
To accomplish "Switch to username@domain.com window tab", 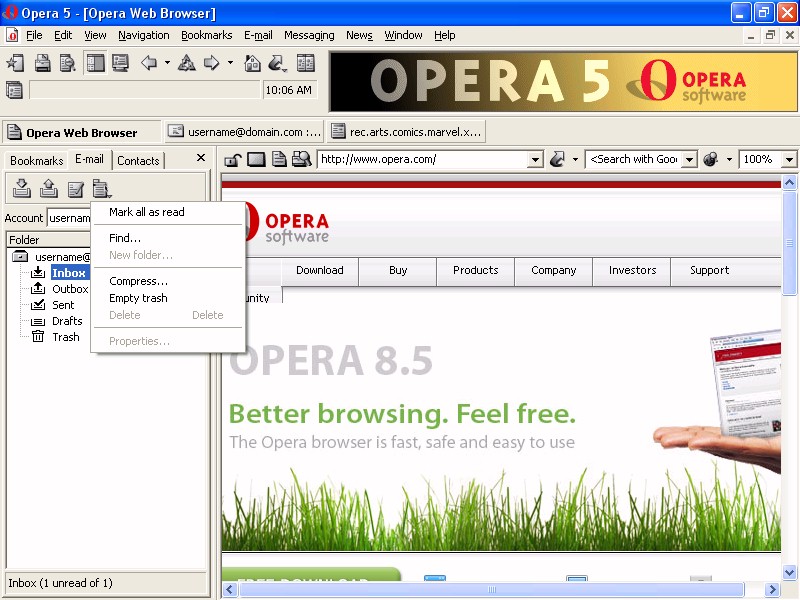I will [244, 132].
